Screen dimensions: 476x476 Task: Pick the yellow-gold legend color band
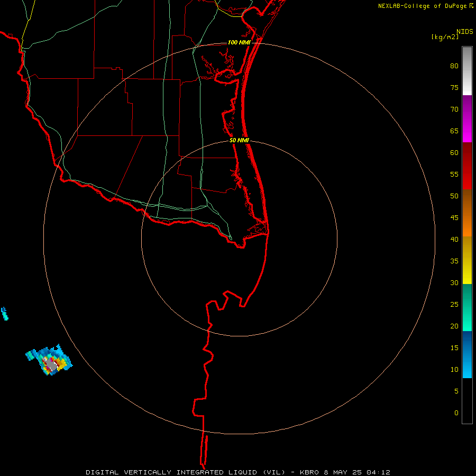pyautogui.click(x=467, y=260)
